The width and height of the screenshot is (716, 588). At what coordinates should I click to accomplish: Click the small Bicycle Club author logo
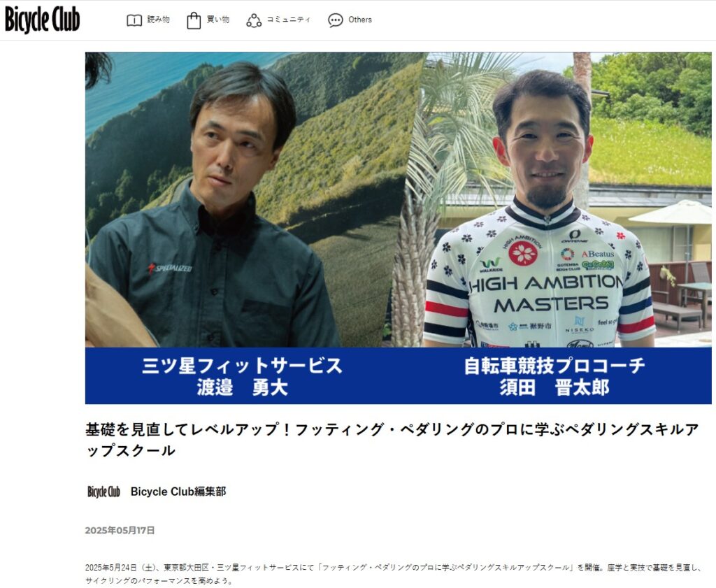[103, 492]
